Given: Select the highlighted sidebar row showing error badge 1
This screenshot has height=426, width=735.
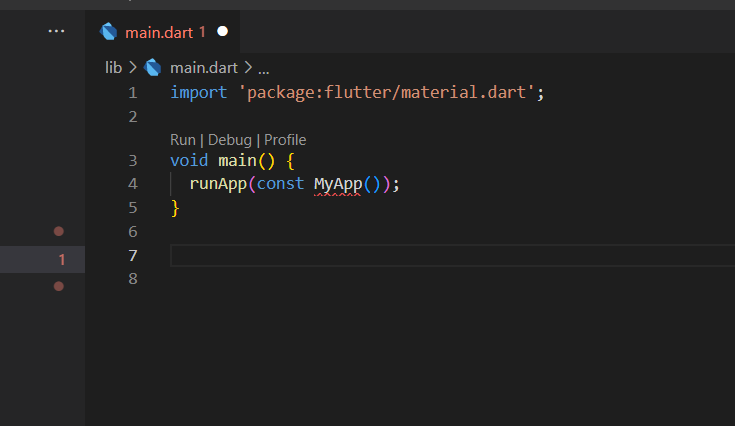Looking at the screenshot, I should [x=42, y=259].
